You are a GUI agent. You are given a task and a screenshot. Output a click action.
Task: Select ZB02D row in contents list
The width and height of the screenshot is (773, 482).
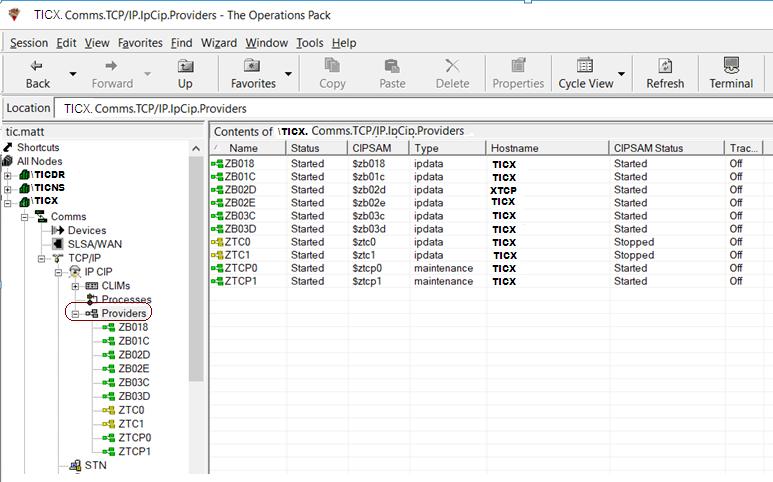pos(240,190)
